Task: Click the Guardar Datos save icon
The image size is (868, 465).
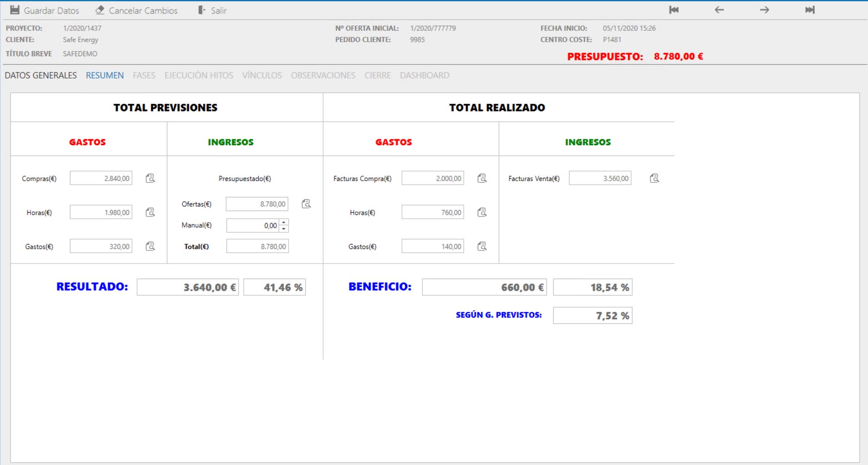Action: pos(15,10)
